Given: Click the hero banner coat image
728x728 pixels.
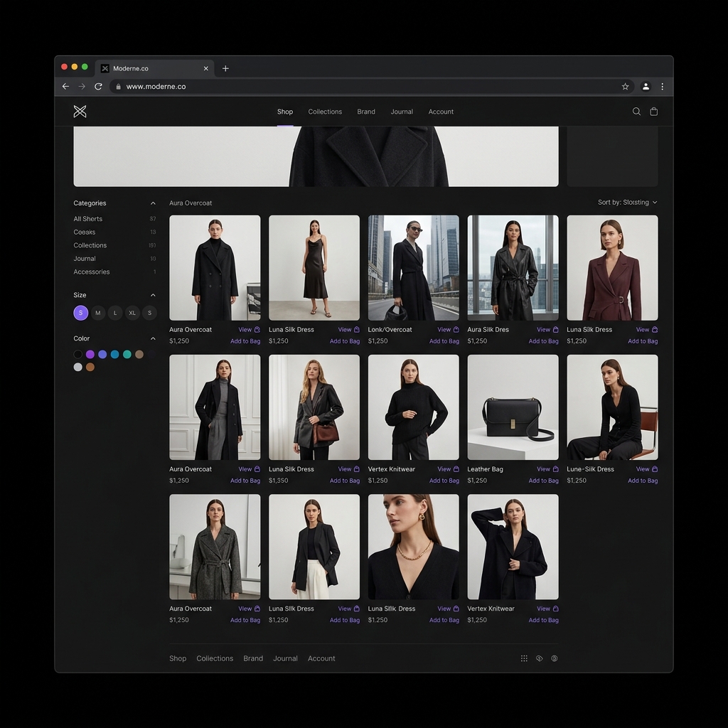Looking at the screenshot, I should 316,156.
